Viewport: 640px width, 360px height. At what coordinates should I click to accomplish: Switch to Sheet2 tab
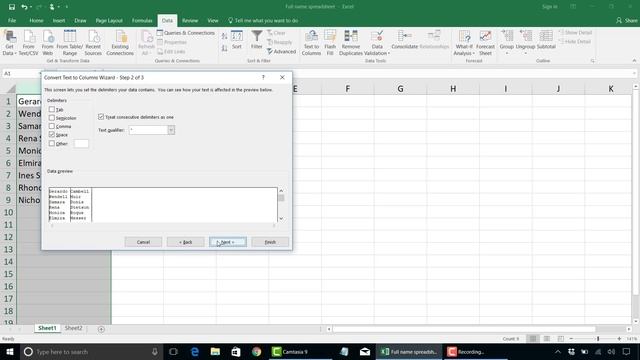pyautogui.click(x=73, y=328)
